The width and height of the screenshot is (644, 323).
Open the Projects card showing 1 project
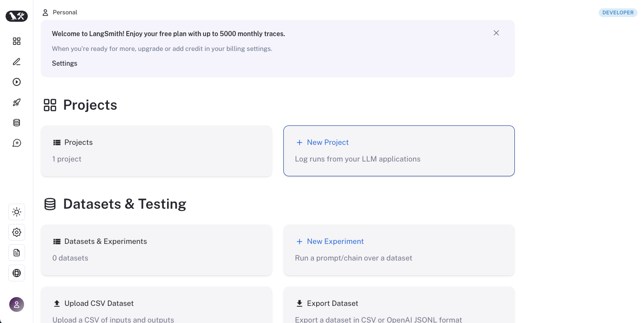pos(156,151)
